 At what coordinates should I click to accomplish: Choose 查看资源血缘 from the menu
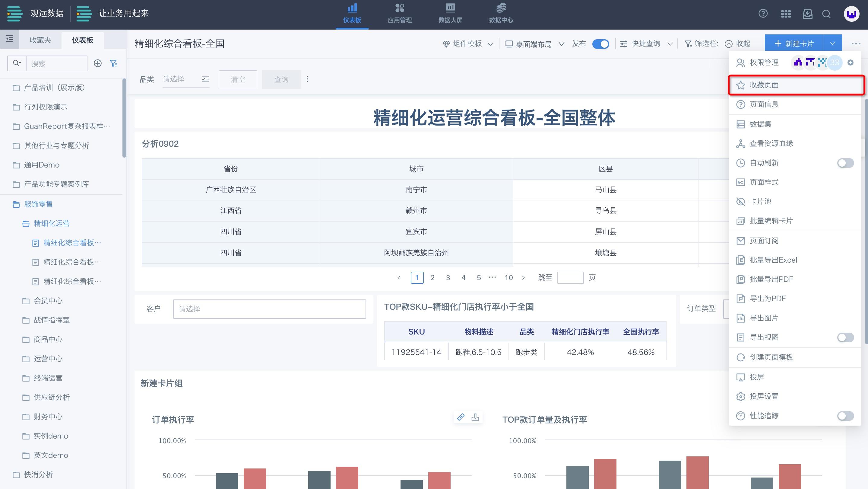pyautogui.click(x=794, y=143)
